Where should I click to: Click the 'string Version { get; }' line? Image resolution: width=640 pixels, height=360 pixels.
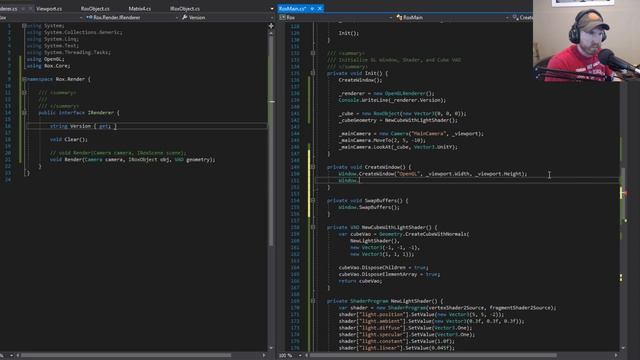pos(83,126)
